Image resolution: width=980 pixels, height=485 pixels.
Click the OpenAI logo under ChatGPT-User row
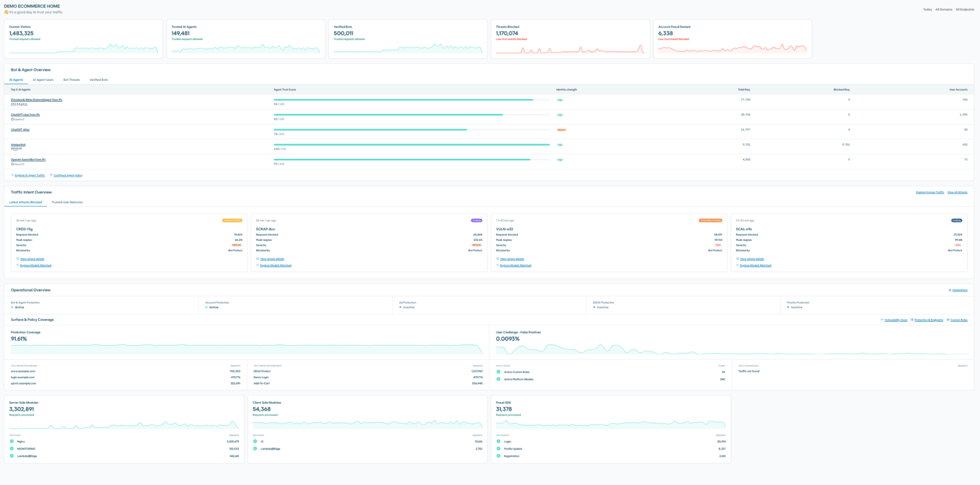click(x=18, y=119)
